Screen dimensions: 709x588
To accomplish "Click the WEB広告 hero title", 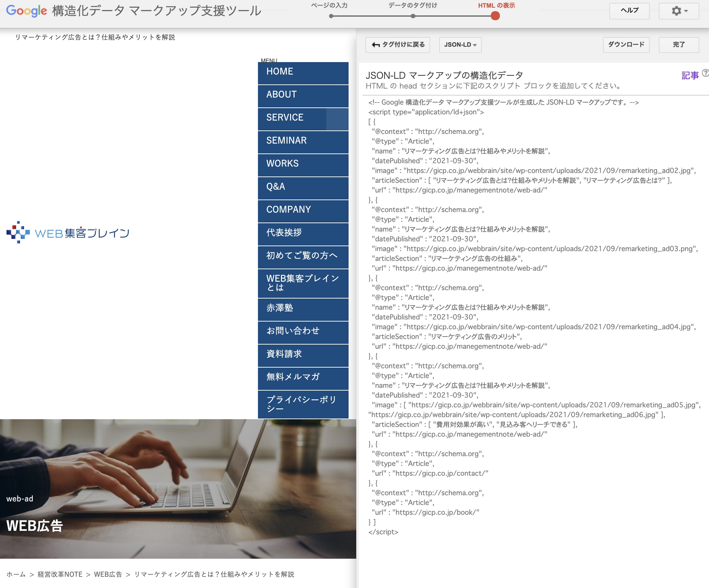I will click(35, 526).
